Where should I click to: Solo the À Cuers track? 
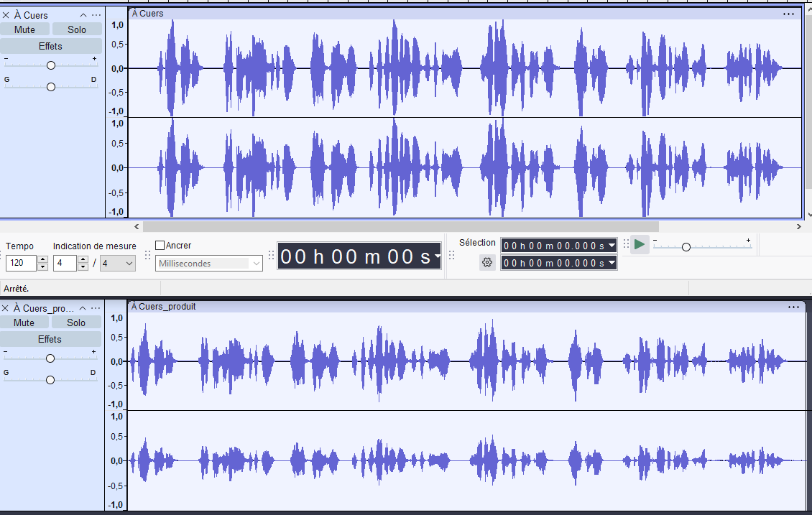[77, 29]
